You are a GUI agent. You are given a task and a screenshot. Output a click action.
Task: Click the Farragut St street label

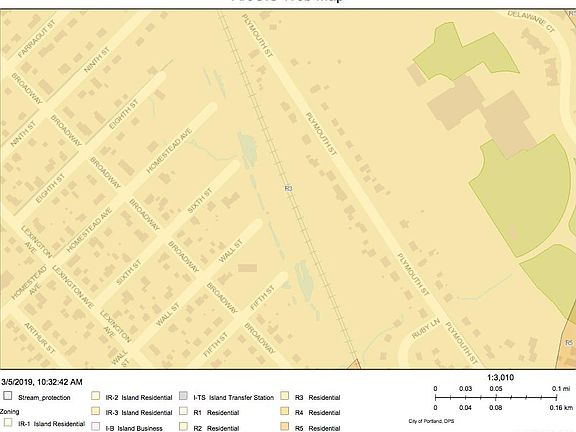tap(36, 39)
